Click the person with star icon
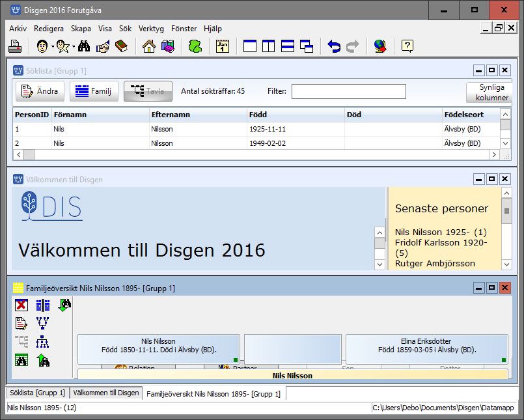524x420 pixels. 63,46
